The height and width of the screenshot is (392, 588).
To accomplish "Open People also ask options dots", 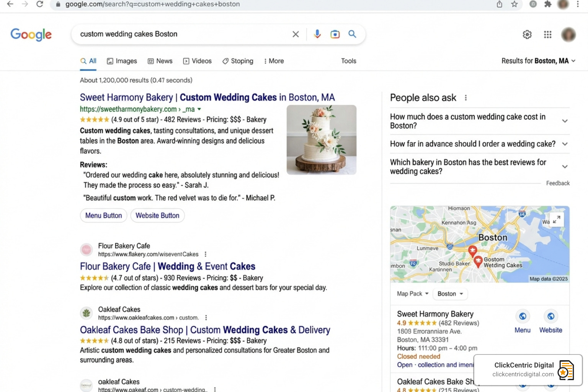I will [465, 98].
